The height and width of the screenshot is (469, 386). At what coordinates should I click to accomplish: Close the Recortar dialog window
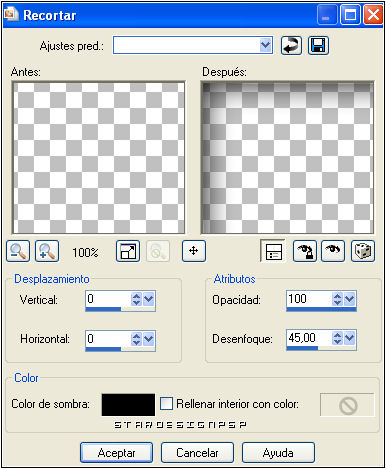373,15
